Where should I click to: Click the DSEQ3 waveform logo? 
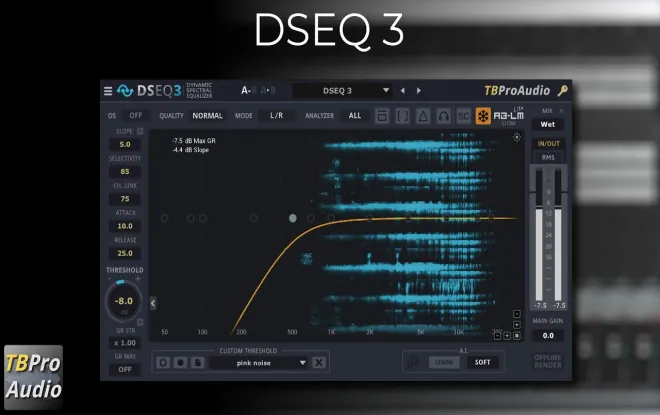(x=125, y=90)
